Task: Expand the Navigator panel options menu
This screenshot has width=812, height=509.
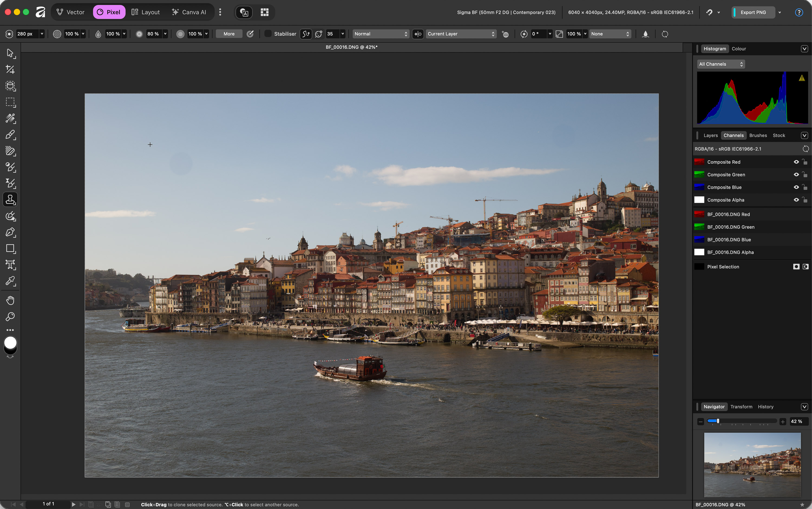Action: pos(804,407)
